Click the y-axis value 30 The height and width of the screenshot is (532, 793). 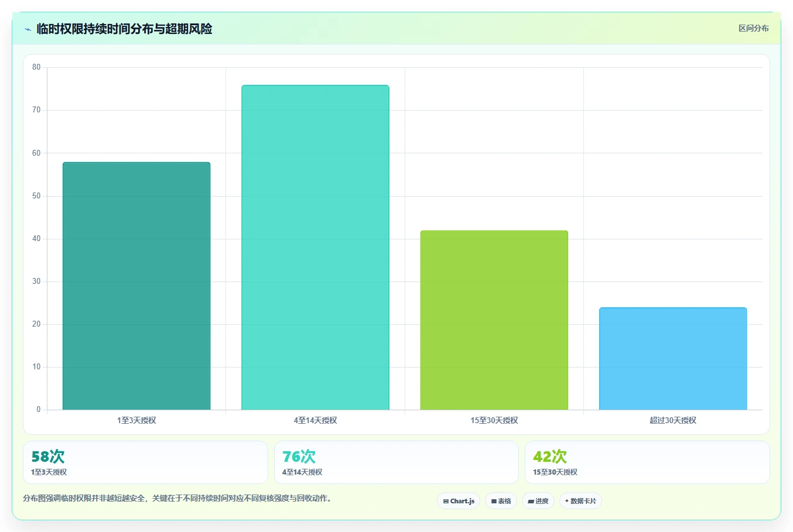[36, 282]
